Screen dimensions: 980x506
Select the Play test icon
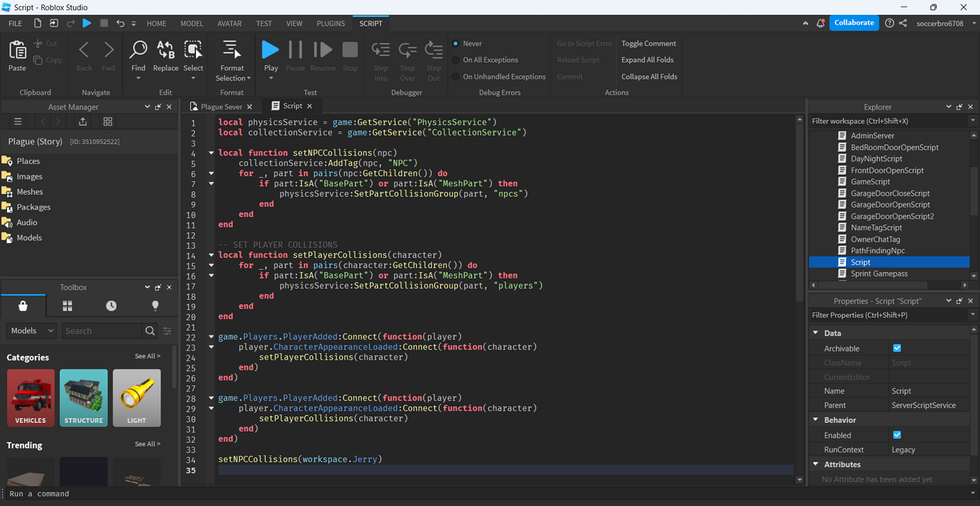pos(270,50)
